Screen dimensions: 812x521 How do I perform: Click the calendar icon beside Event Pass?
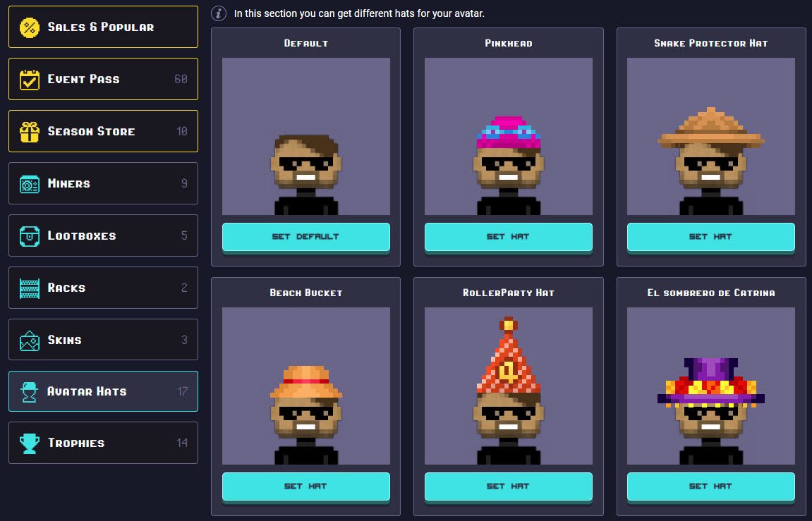point(30,80)
